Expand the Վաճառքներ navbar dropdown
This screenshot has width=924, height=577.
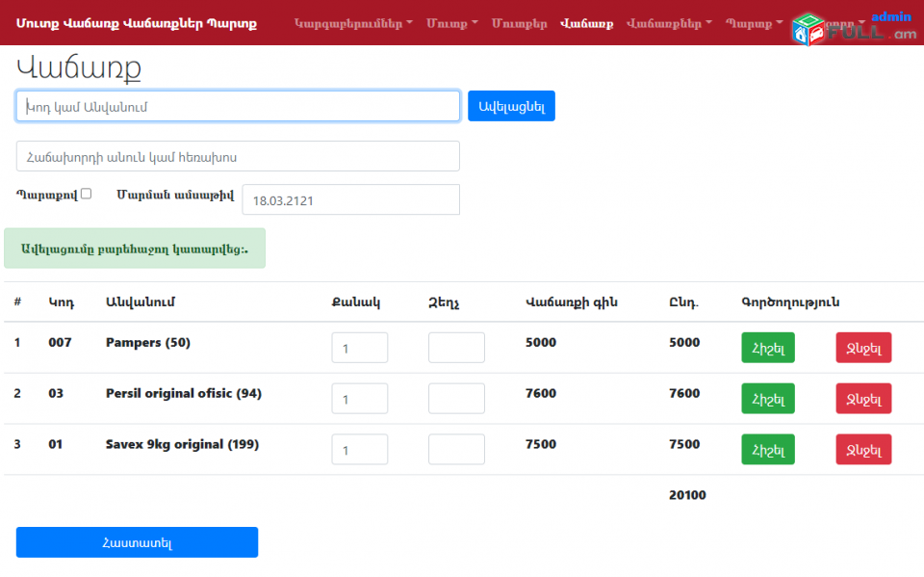pyautogui.click(x=670, y=23)
